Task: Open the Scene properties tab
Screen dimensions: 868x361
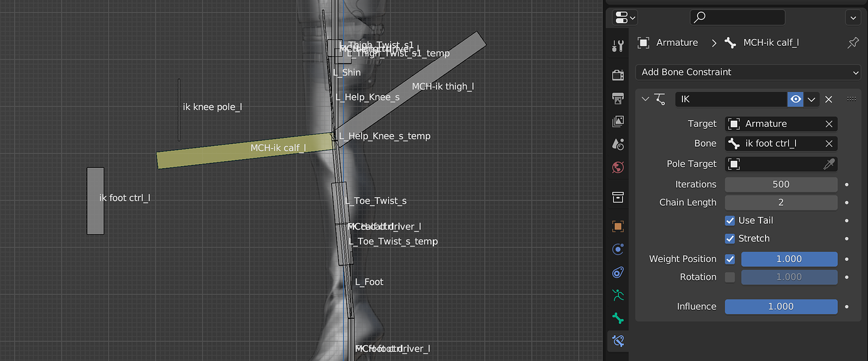Action: 618,144
